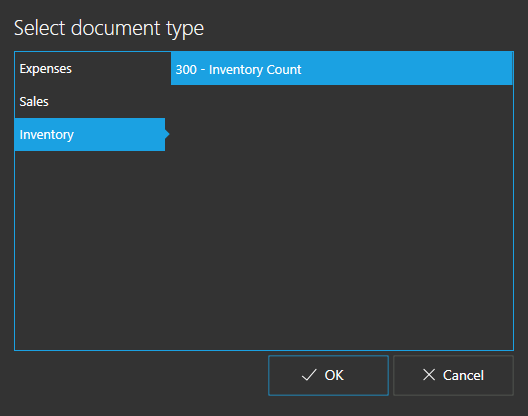Choose 300 - Inventory Count document type
The height and width of the screenshot is (416, 528).
tap(342, 69)
